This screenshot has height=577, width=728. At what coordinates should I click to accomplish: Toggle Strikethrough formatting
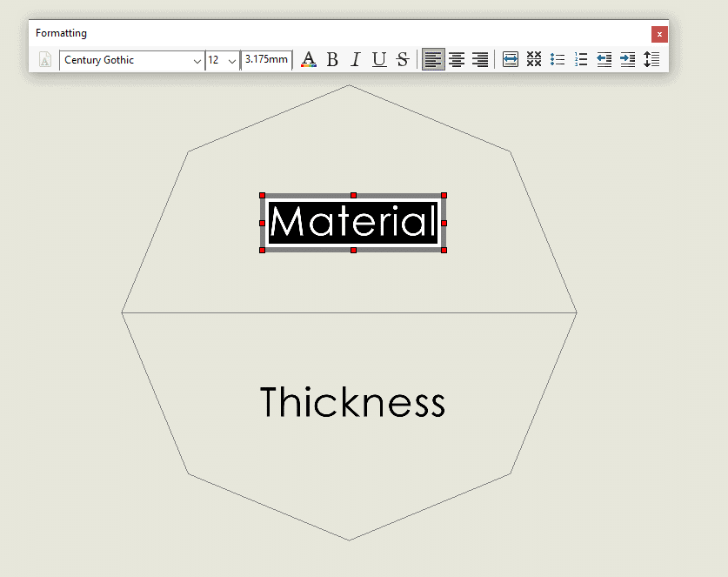point(403,59)
